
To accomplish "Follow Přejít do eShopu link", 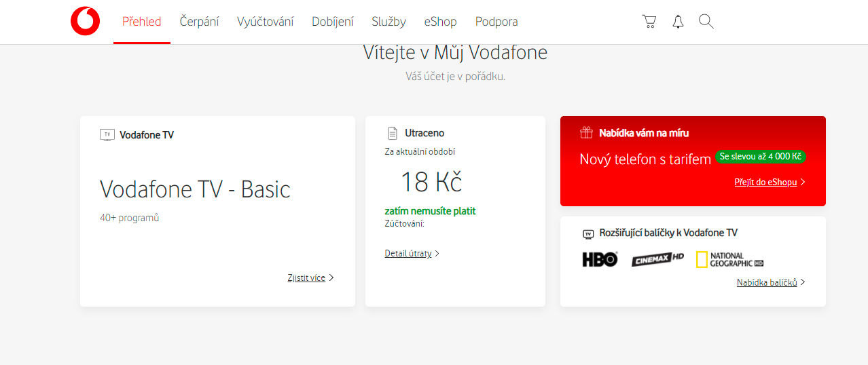I will [765, 182].
